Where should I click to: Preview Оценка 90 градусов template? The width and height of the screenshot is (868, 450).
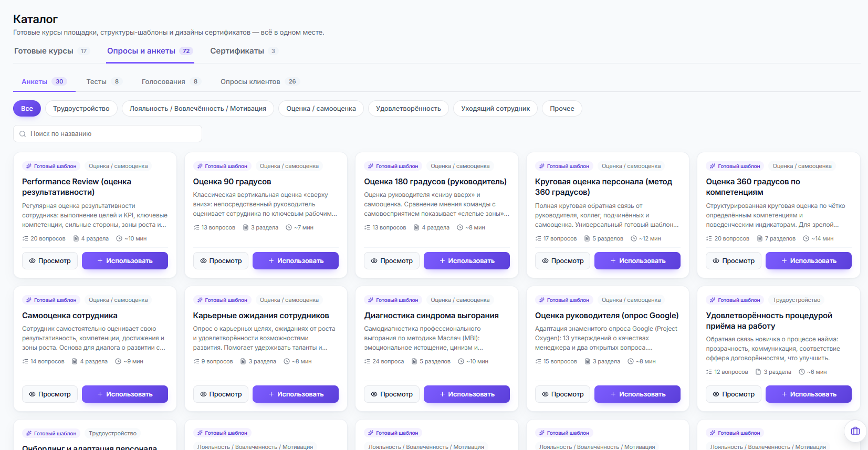click(x=221, y=261)
